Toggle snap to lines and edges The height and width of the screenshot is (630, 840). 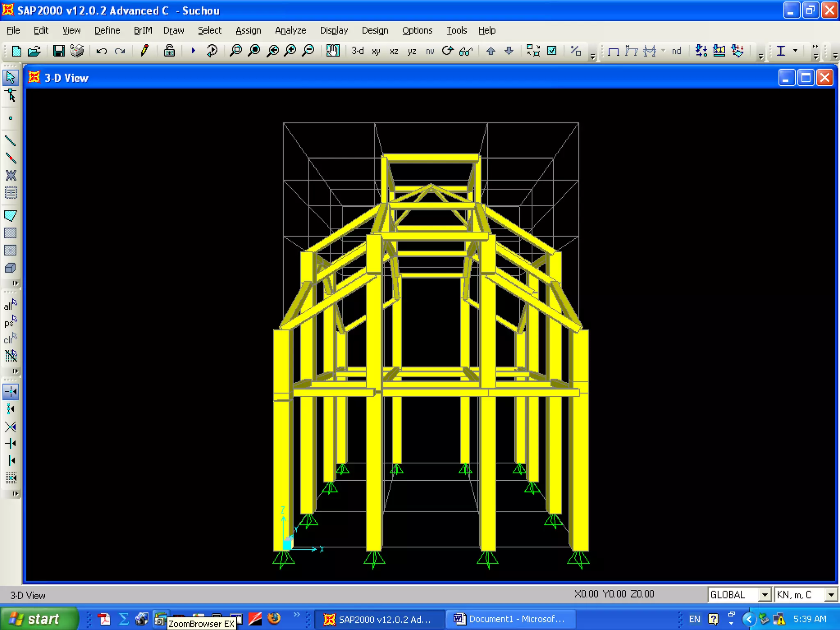11,461
